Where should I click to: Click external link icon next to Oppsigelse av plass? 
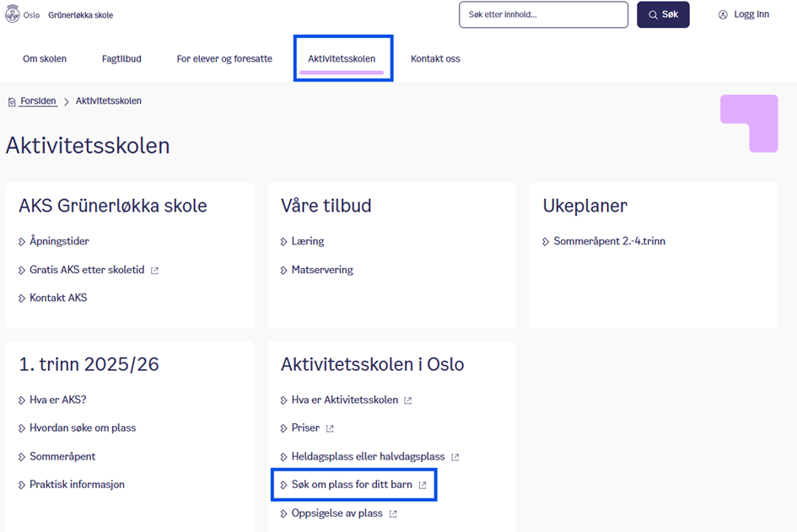(393, 514)
